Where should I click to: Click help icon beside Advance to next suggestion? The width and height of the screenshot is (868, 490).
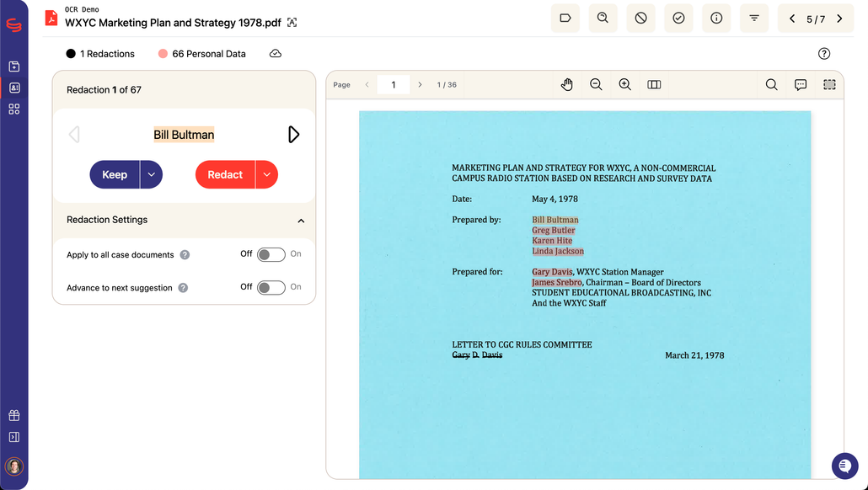click(183, 288)
